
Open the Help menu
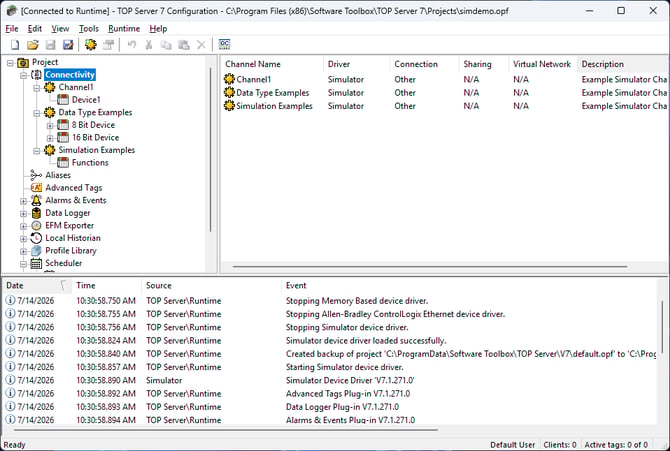pyautogui.click(x=158, y=29)
